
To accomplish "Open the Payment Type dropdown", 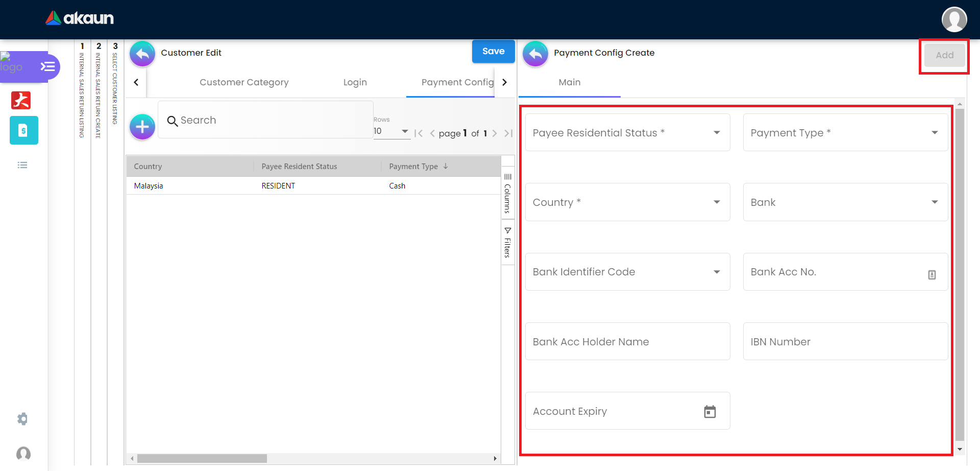I will pos(845,133).
